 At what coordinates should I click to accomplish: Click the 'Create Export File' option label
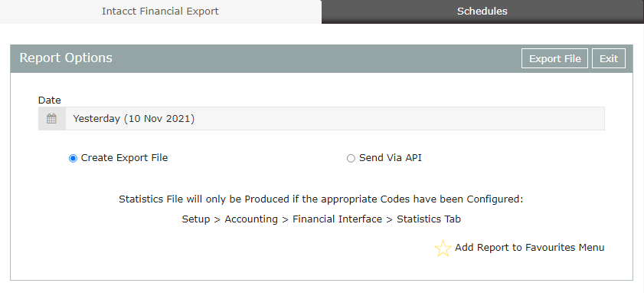[125, 157]
